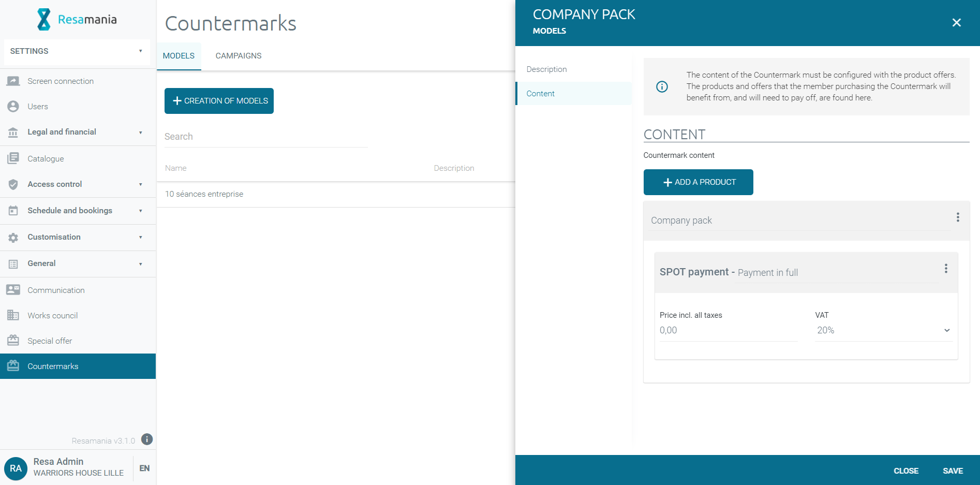Click the Catalogue icon in sidebar
Screen dimensions: 980x485
tap(13, 158)
